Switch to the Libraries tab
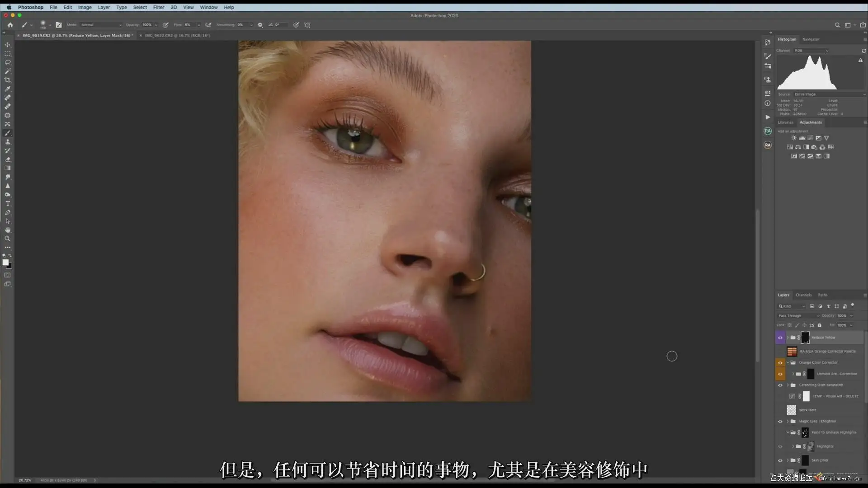The image size is (868, 488). [785, 122]
